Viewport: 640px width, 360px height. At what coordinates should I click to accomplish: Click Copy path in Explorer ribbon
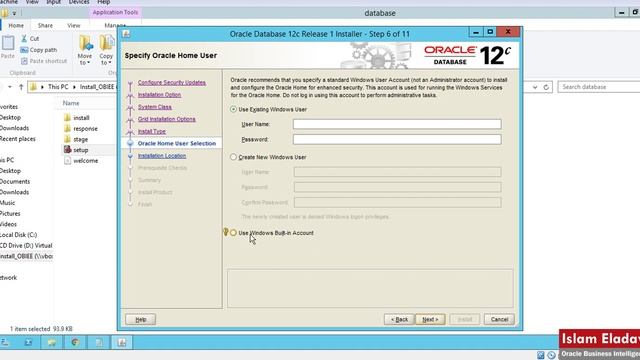click(39, 50)
